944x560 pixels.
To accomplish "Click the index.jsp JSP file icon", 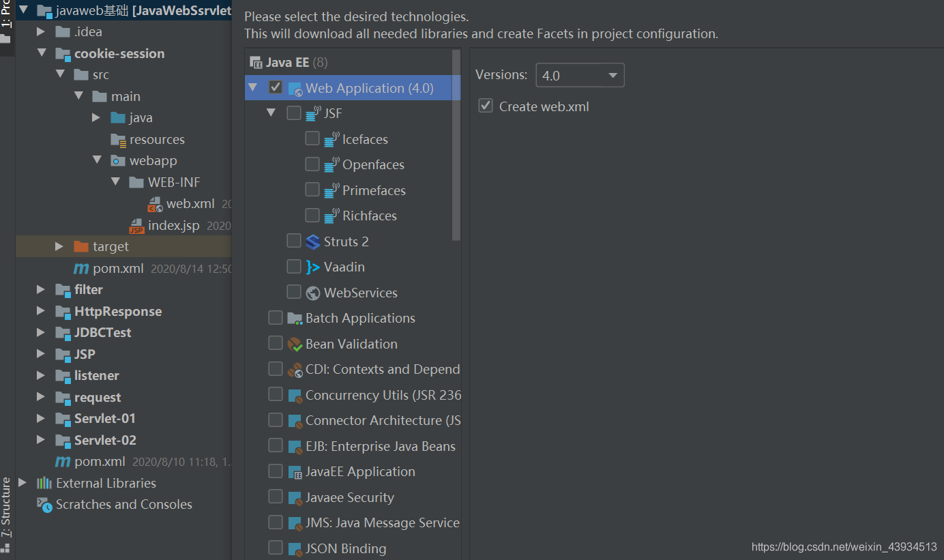I will click(137, 226).
